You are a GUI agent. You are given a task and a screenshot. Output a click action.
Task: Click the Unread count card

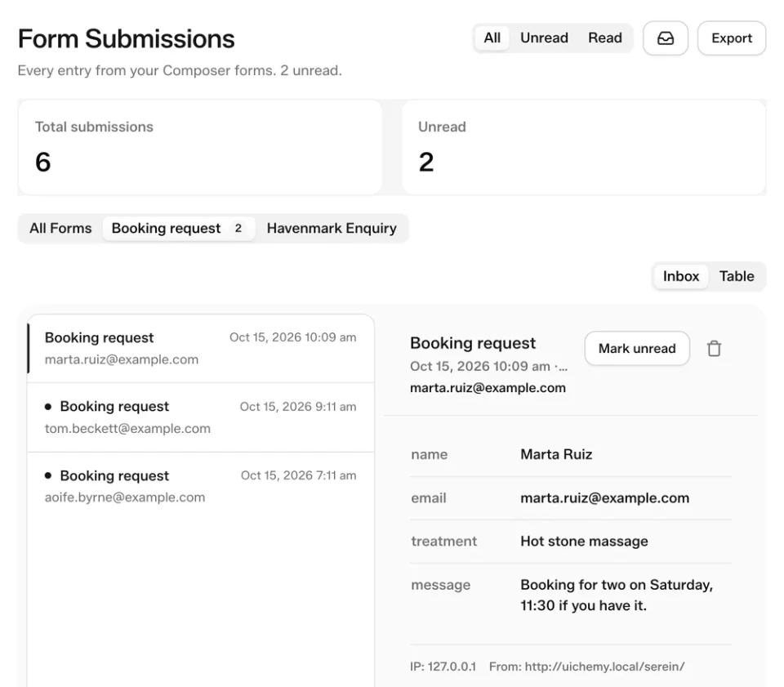click(x=583, y=148)
